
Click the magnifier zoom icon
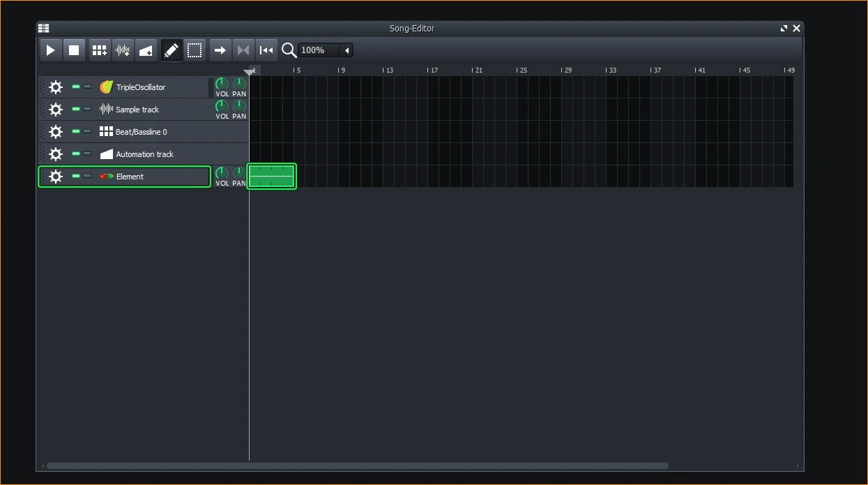tap(289, 50)
